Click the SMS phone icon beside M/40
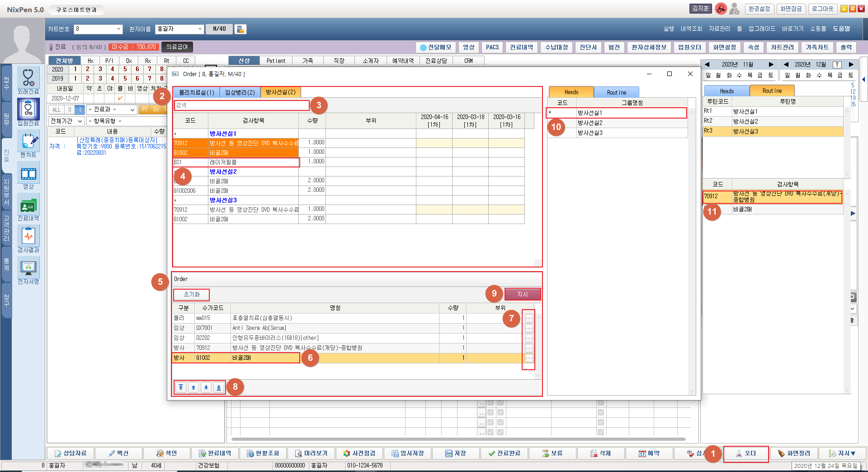The image size is (868, 472). click(241, 29)
